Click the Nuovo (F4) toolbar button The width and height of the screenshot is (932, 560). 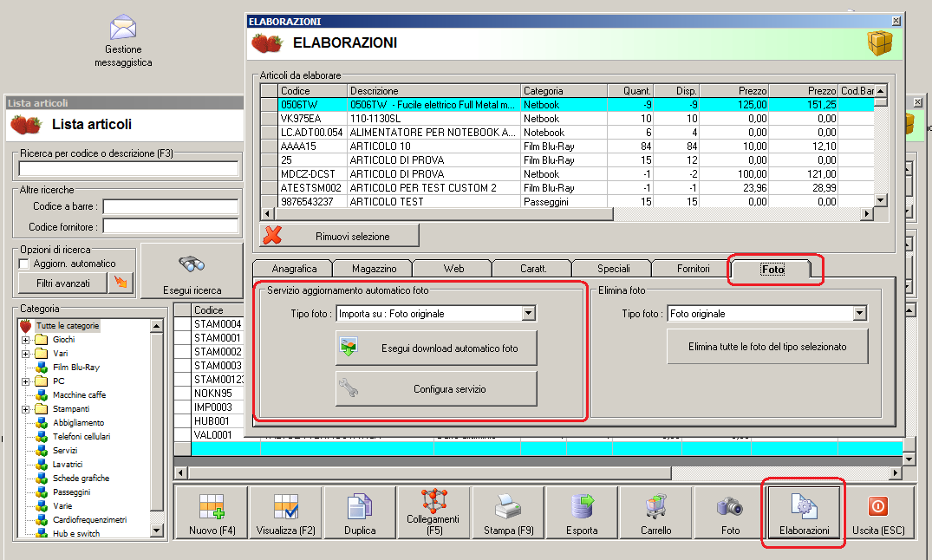point(211,515)
